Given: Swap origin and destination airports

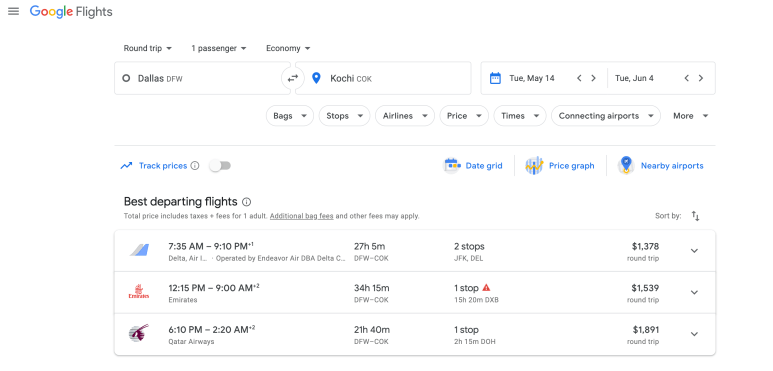Looking at the screenshot, I should click(x=293, y=78).
